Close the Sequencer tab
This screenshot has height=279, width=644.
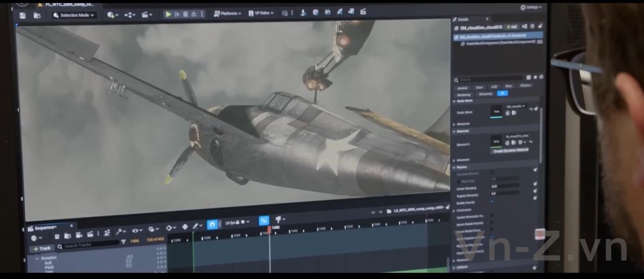[x=71, y=226]
